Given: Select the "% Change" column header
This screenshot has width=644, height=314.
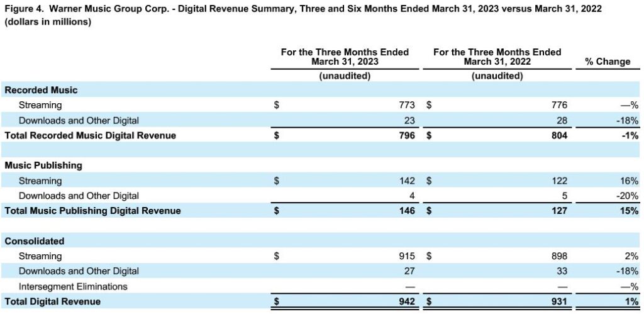Looking at the screenshot, I should point(609,62).
